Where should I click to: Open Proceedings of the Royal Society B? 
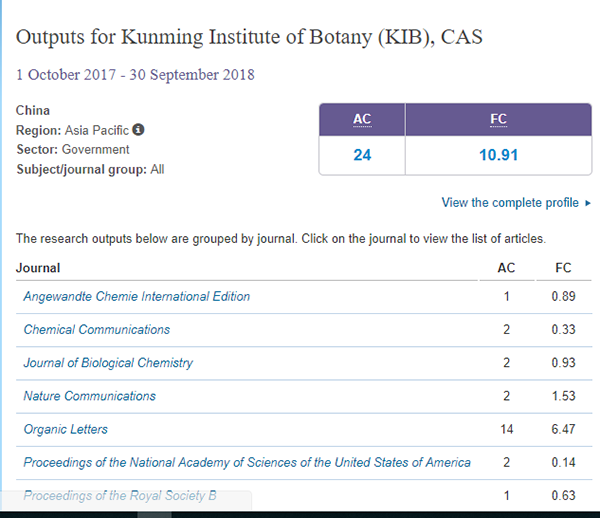tap(120, 496)
